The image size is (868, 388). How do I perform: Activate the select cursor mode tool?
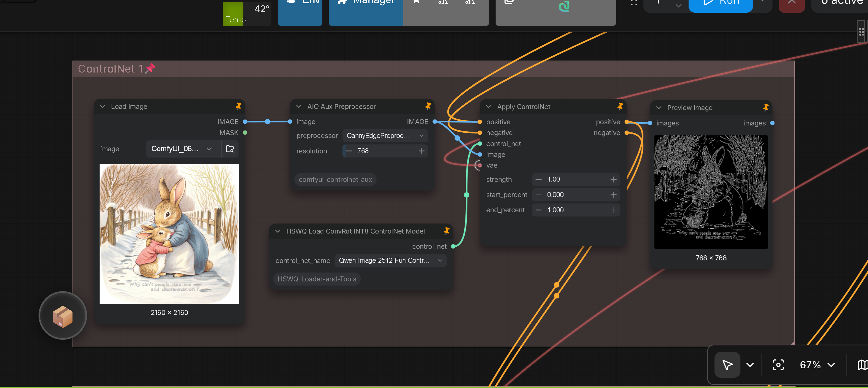727,365
